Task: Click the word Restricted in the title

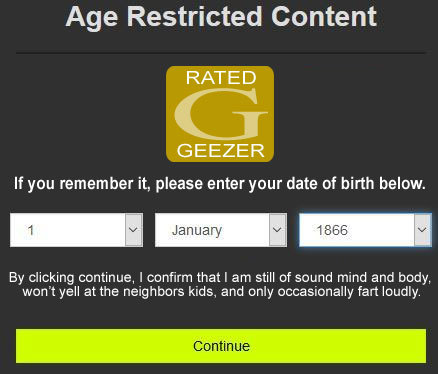Action: pos(194,16)
